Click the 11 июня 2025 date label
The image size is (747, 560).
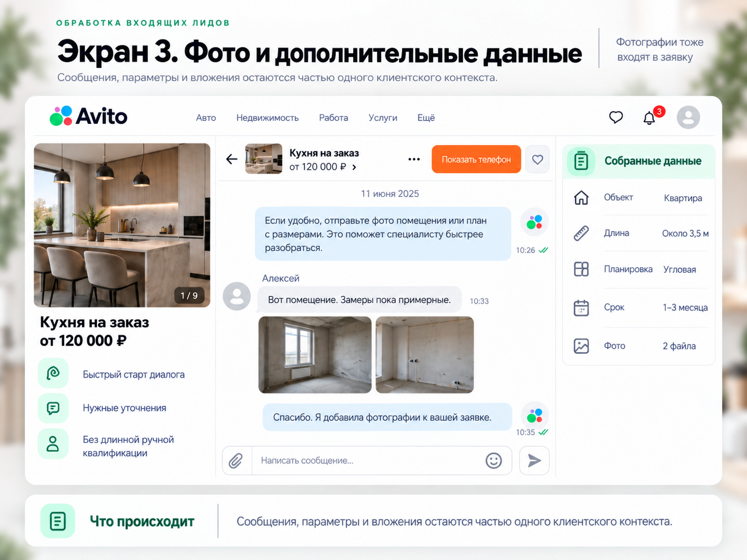coord(390,194)
